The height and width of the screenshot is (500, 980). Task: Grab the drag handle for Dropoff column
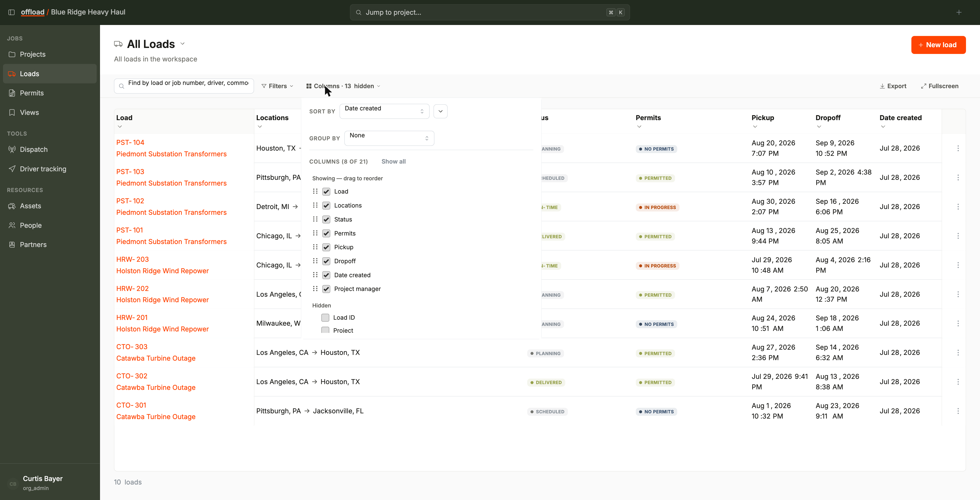(315, 261)
